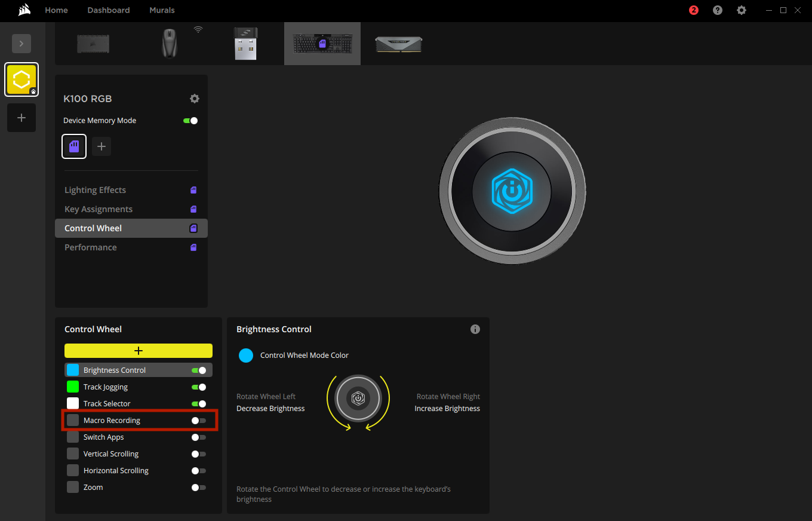Select the onboard memory slot icon
Image resolution: width=812 pixels, height=521 pixels.
pos(74,146)
